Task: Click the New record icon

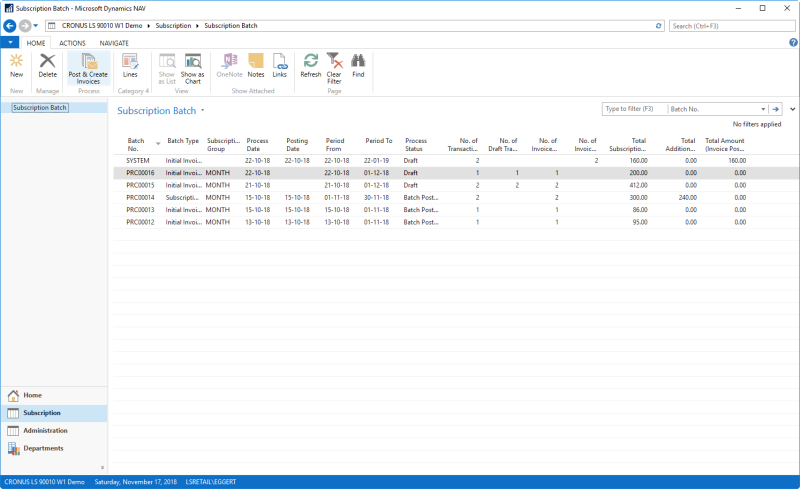Action: [x=16, y=66]
